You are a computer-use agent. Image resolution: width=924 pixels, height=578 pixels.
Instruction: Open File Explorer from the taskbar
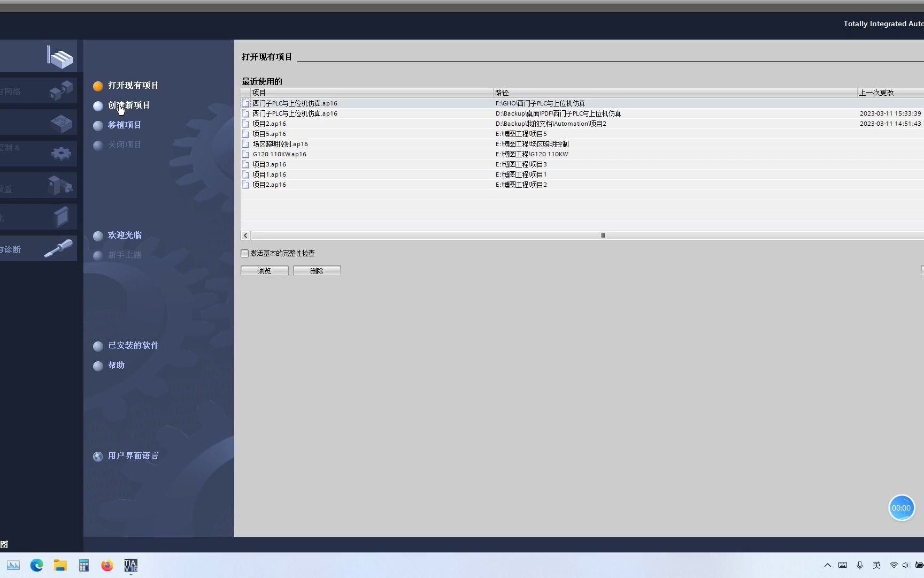pos(60,565)
